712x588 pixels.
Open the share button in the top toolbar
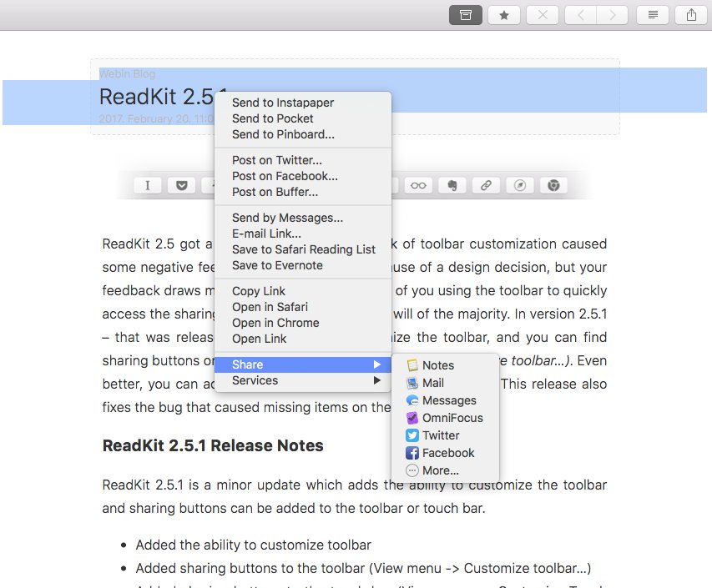[692, 15]
